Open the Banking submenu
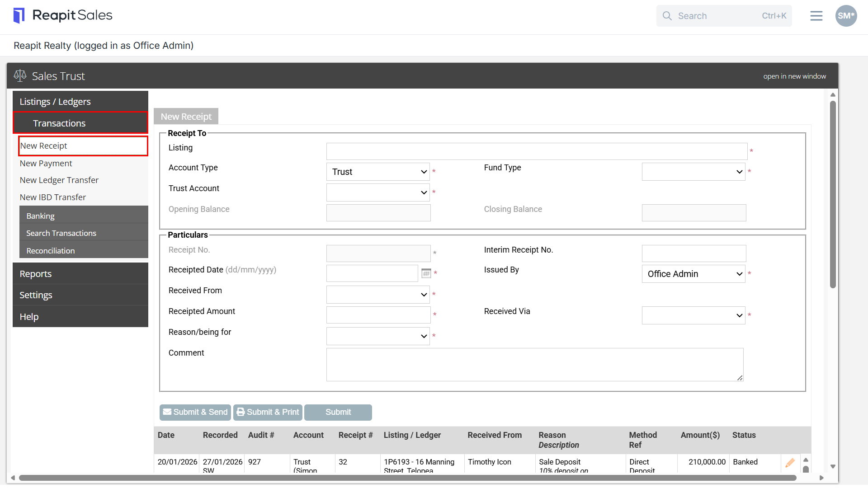 [84, 216]
